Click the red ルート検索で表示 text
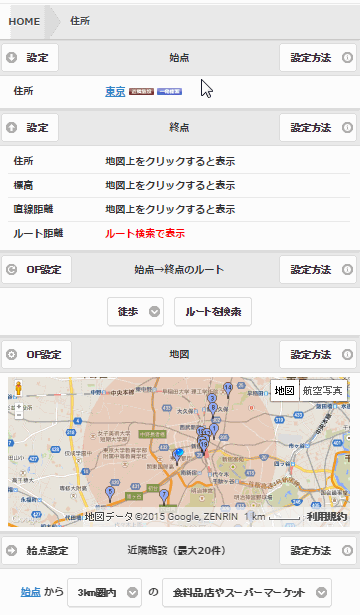Image resolution: width=360 pixels, height=615 pixels. point(145,234)
